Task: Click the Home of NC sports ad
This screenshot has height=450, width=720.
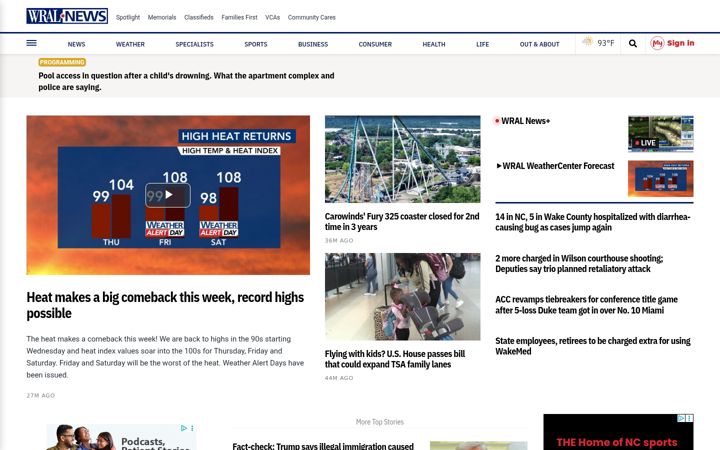Action: click(x=618, y=432)
